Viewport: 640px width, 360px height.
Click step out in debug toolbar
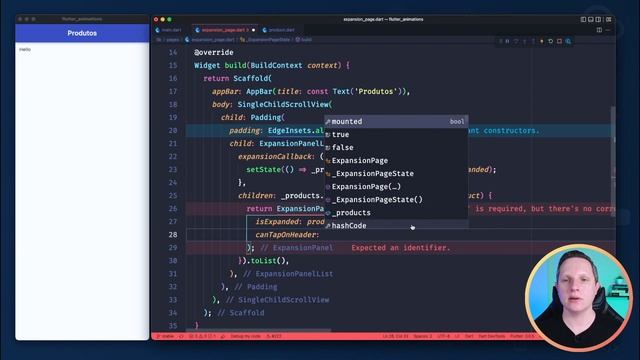(x=533, y=41)
